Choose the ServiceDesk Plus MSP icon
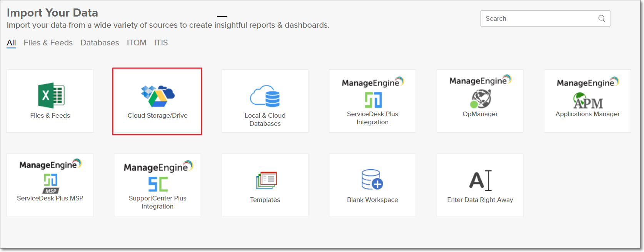The width and height of the screenshot is (644, 252). [x=50, y=184]
